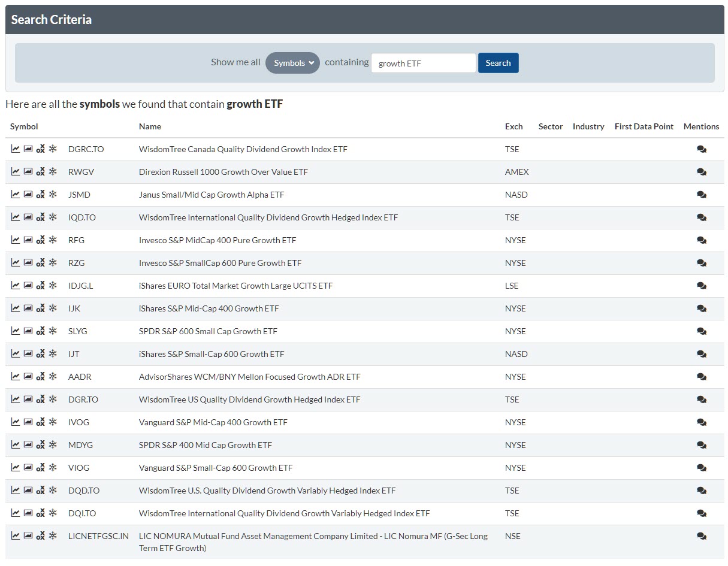Sort by the Mentions column header
This screenshot has height=566, width=728.
pos(702,126)
